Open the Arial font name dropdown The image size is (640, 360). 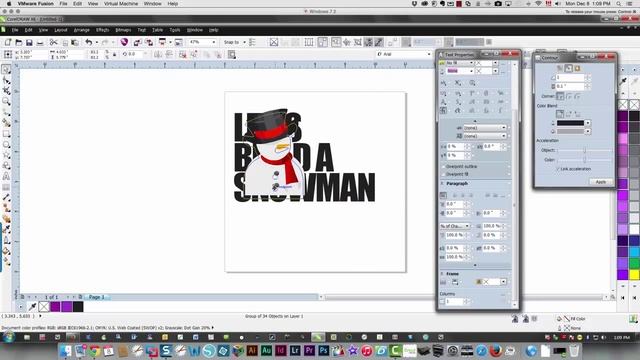(429, 54)
